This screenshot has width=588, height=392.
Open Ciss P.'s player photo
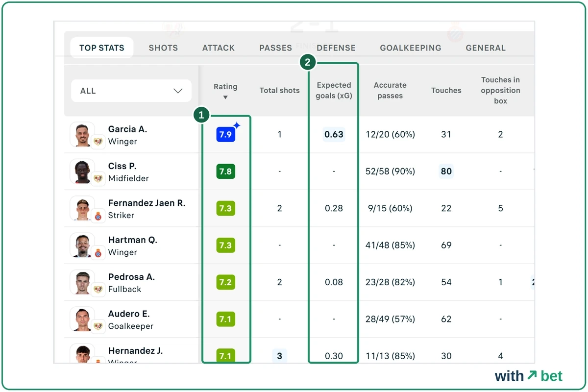[x=82, y=171]
